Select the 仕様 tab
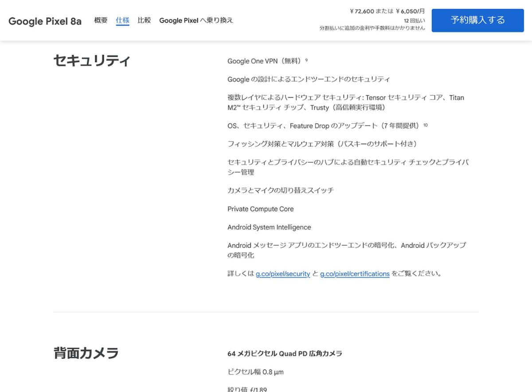The image size is (532, 392). pyautogui.click(x=122, y=20)
